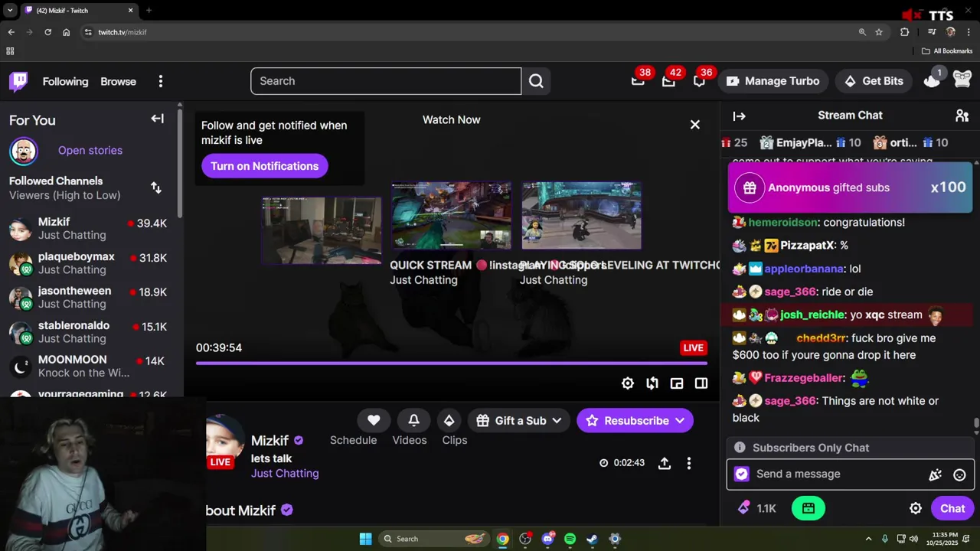Viewport: 980px width, 551px height.
Task: Bookmark this page with the star
Action: tap(879, 32)
